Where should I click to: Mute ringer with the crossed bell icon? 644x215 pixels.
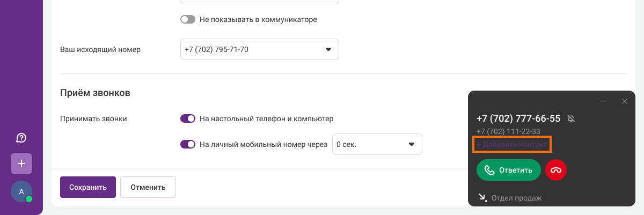(571, 118)
